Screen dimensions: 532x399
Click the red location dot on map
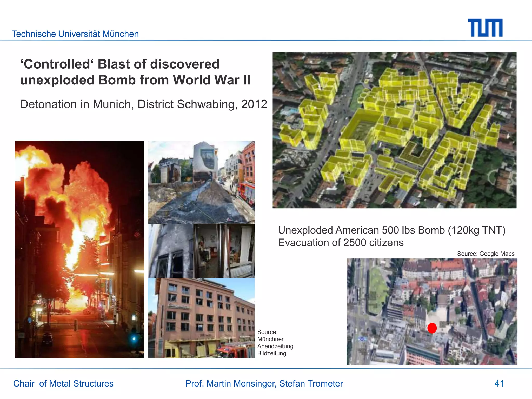432,328
